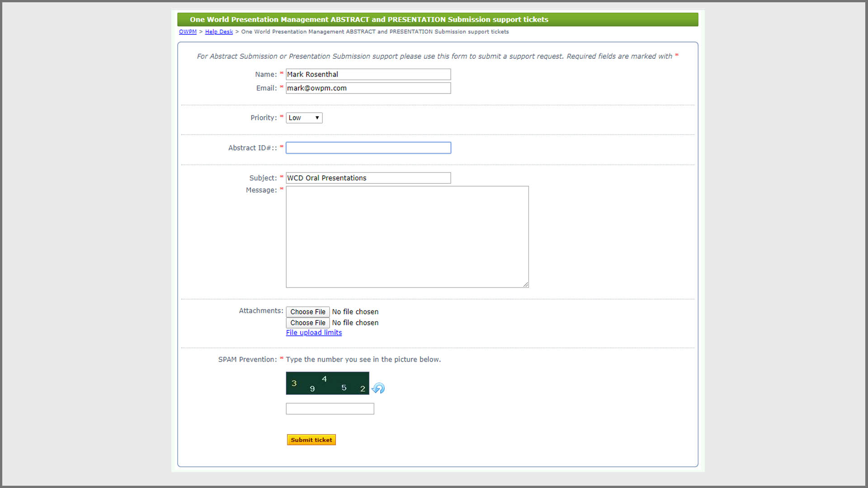Click the second "No file chosen" text

pyautogui.click(x=355, y=323)
